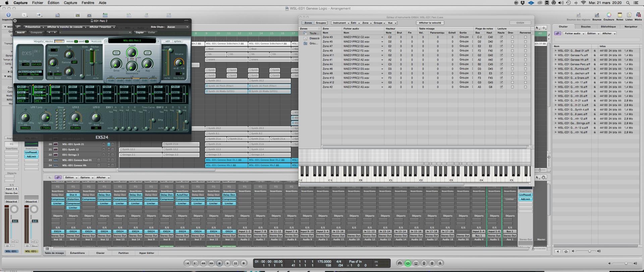Enable One-shot checkbox for Zone #5
Viewport: 644px width, 272px height.
pos(512,42)
